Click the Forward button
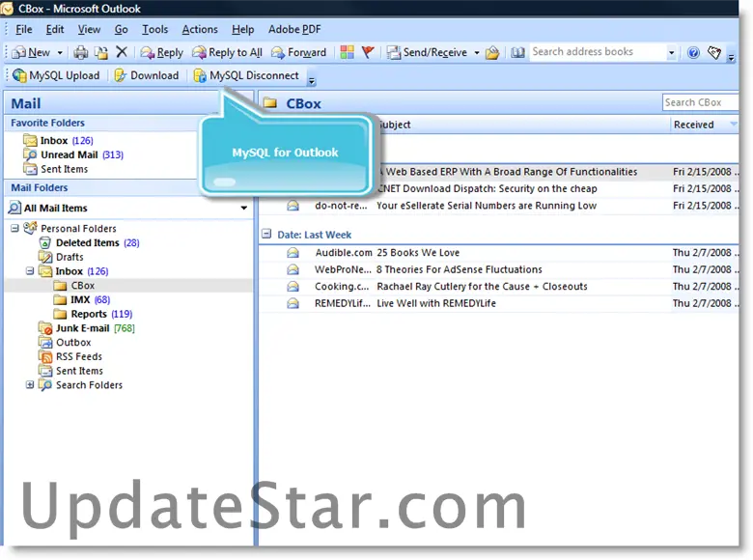This screenshot has width=753, height=560. tap(298, 52)
